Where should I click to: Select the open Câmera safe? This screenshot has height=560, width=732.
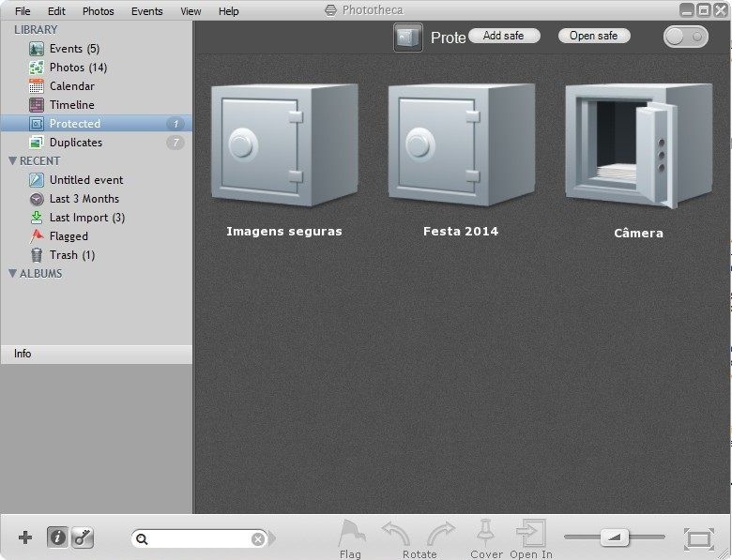[639, 145]
